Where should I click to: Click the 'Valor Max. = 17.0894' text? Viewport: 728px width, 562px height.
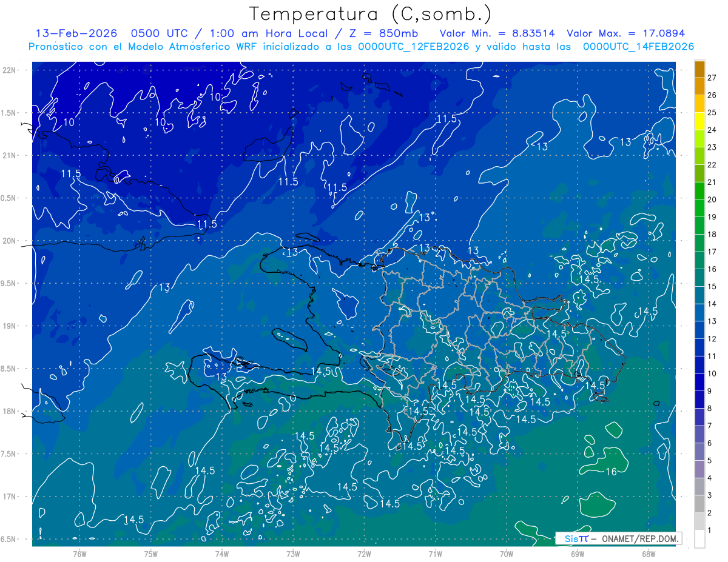click(x=625, y=33)
